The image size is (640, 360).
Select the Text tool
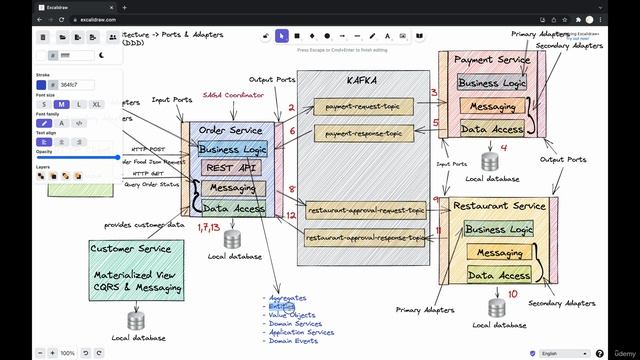(x=387, y=36)
